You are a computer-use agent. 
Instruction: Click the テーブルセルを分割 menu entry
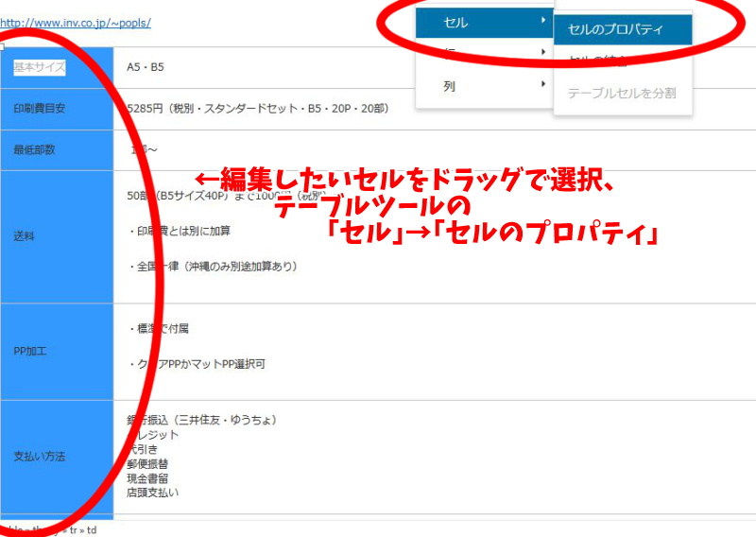tap(622, 94)
